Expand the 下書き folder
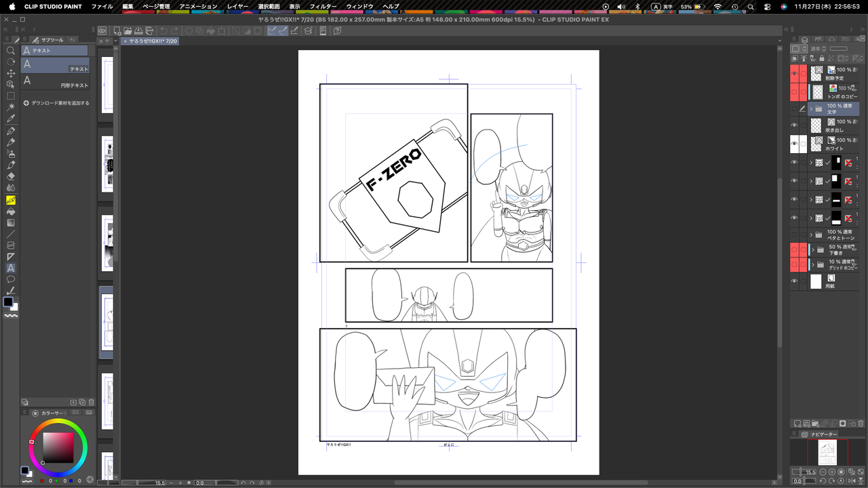This screenshot has height=488, width=868. coord(812,249)
